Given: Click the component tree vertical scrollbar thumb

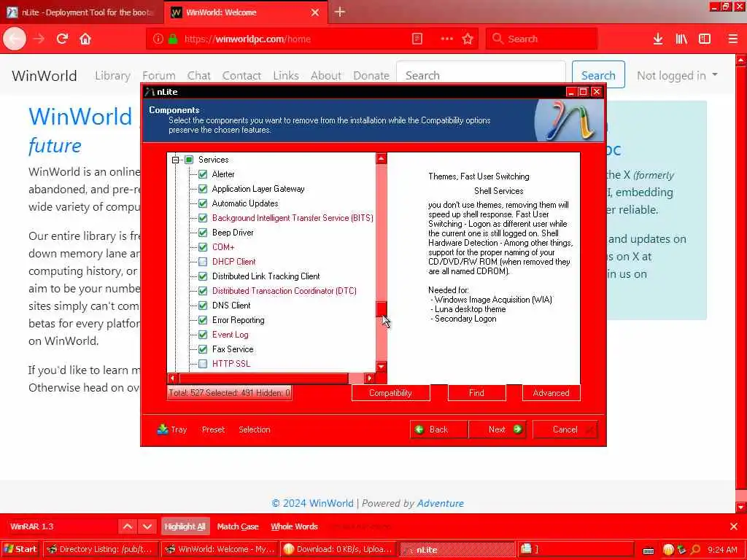Looking at the screenshot, I should click(x=381, y=308).
